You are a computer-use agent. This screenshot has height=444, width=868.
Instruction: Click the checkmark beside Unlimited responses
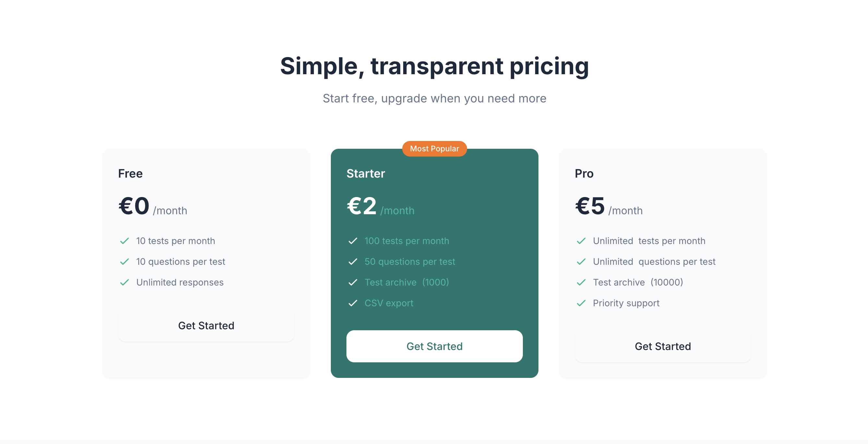125,282
